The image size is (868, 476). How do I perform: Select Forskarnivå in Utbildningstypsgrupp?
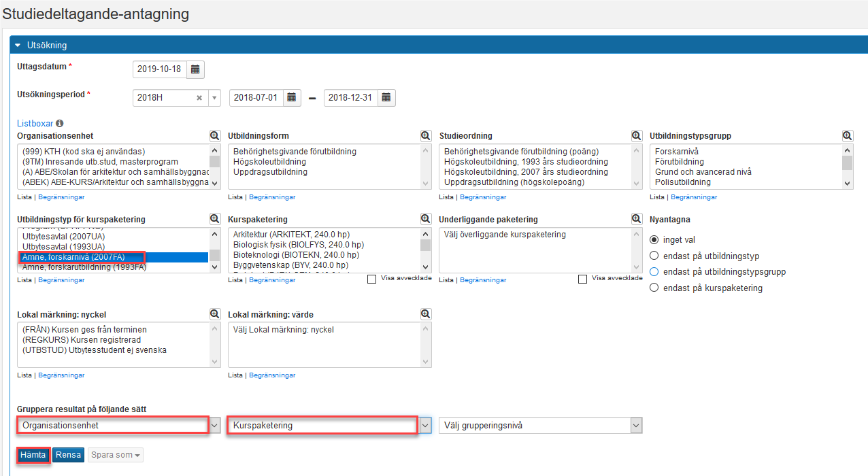coord(676,152)
